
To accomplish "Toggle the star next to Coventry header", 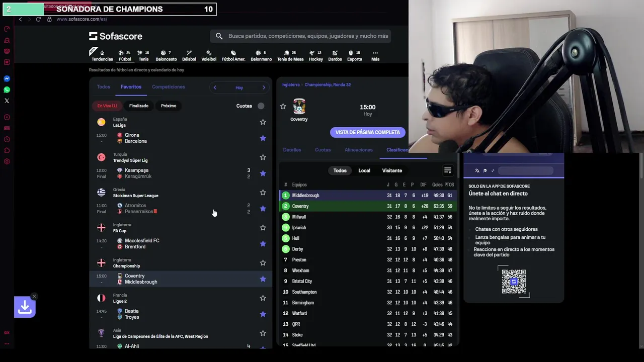I will (x=283, y=107).
